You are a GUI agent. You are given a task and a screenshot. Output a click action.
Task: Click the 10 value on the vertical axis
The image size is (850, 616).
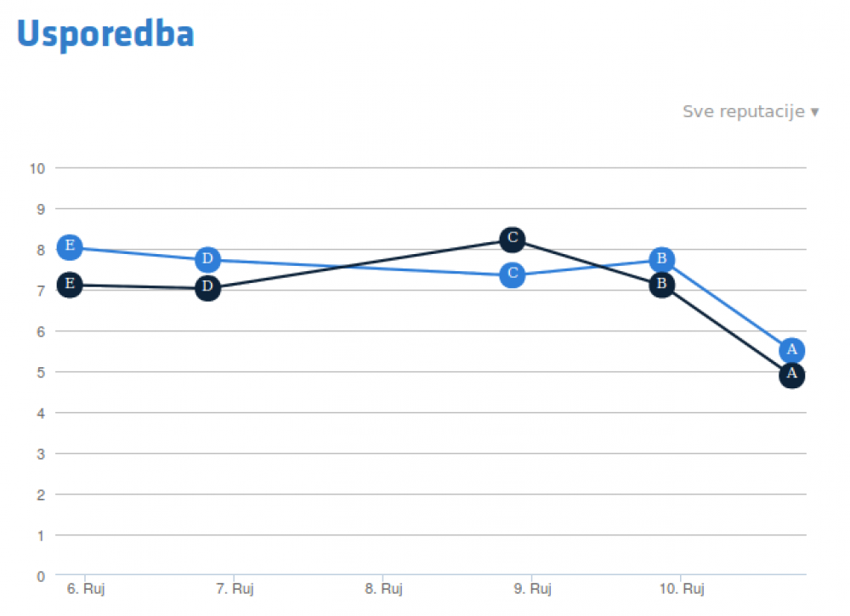tap(37, 169)
